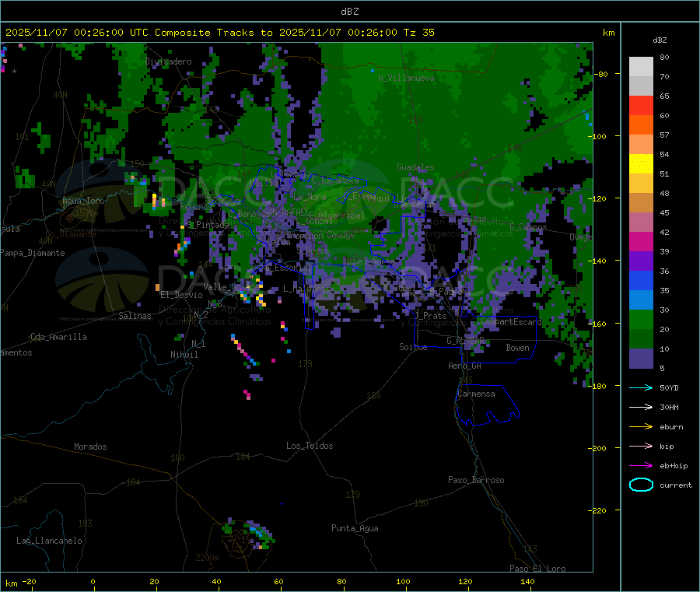Image resolution: width=700 pixels, height=592 pixels.
Task: Click the white 30HM arrow in legend
Action: [x=641, y=407]
